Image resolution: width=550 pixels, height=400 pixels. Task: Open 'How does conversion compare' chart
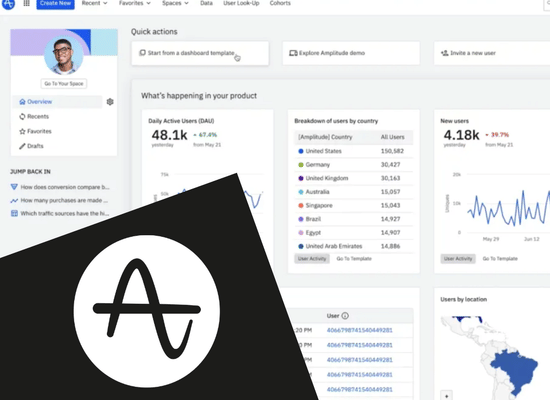[x=65, y=187]
